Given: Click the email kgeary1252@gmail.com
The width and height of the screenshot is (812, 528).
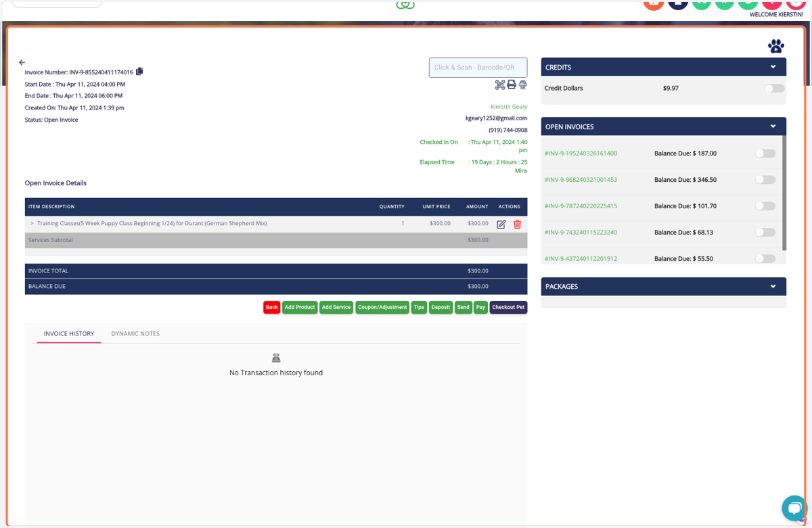Looking at the screenshot, I should click(x=496, y=118).
